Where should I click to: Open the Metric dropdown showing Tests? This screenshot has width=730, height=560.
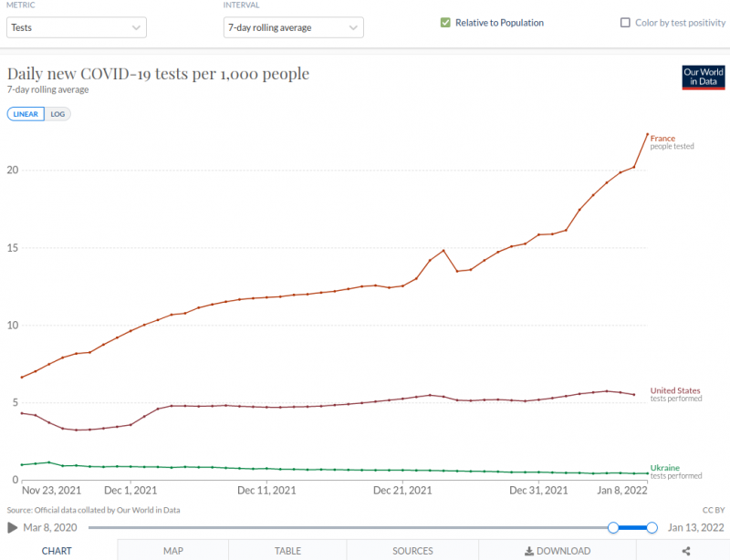(77, 27)
